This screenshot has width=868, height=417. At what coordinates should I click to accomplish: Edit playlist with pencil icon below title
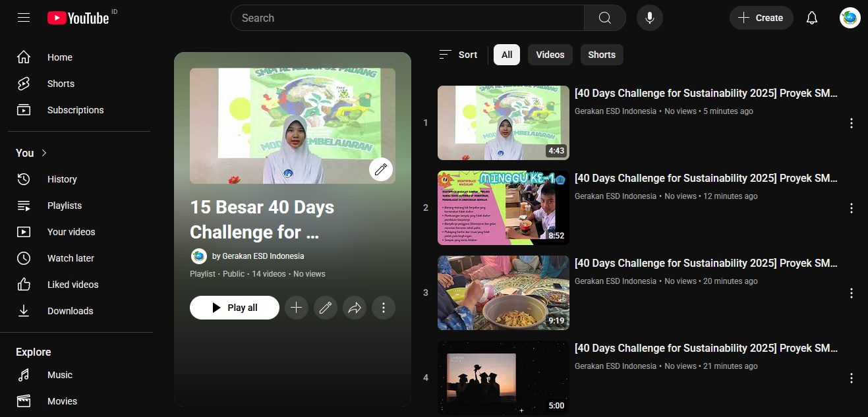click(x=326, y=308)
